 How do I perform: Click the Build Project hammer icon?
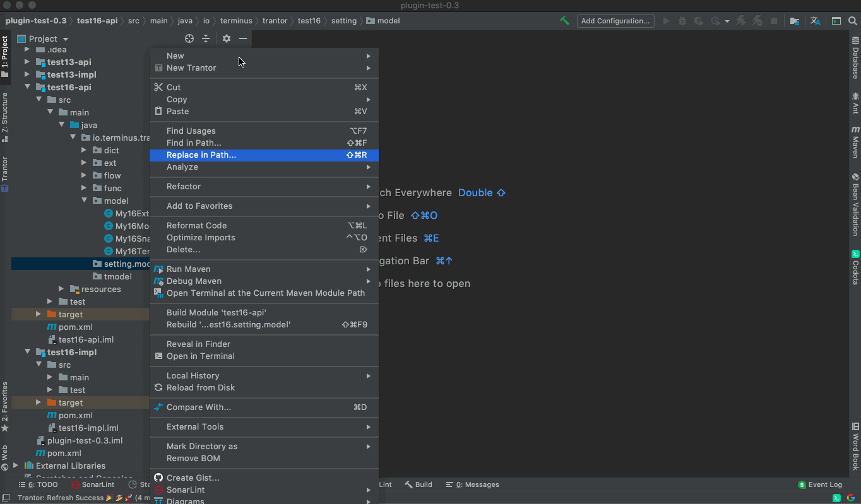coord(565,21)
